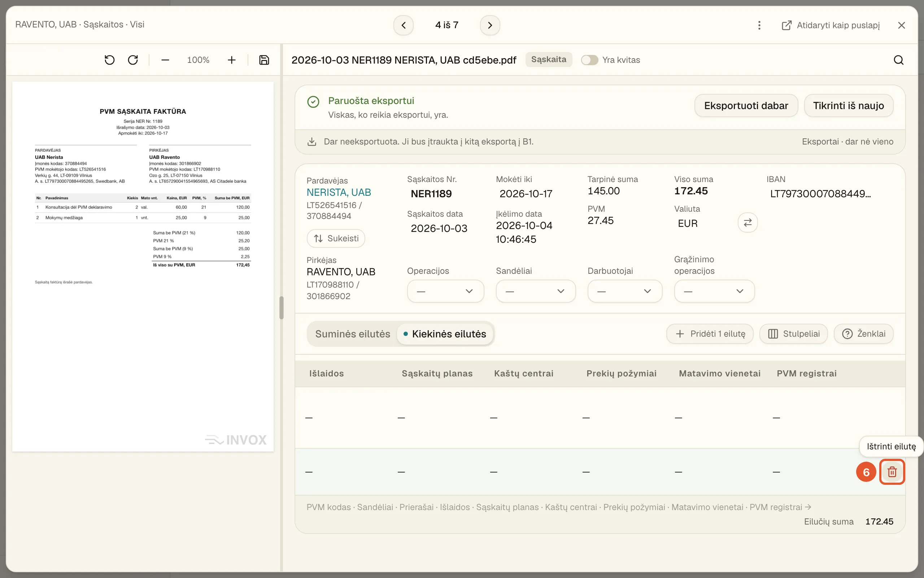Image resolution: width=924 pixels, height=578 pixels.
Task: Open search in invoice panel
Action: point(898,60)
